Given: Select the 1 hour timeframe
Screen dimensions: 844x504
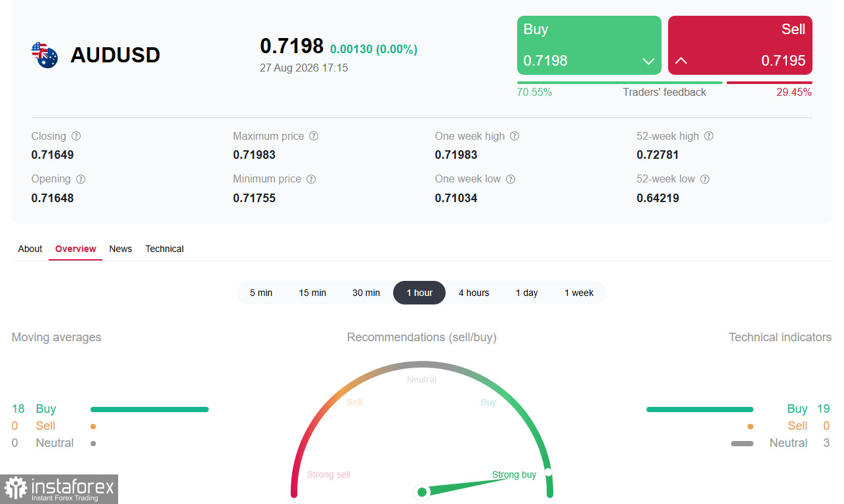Looking at the screenshot, I should coord(419,293).
